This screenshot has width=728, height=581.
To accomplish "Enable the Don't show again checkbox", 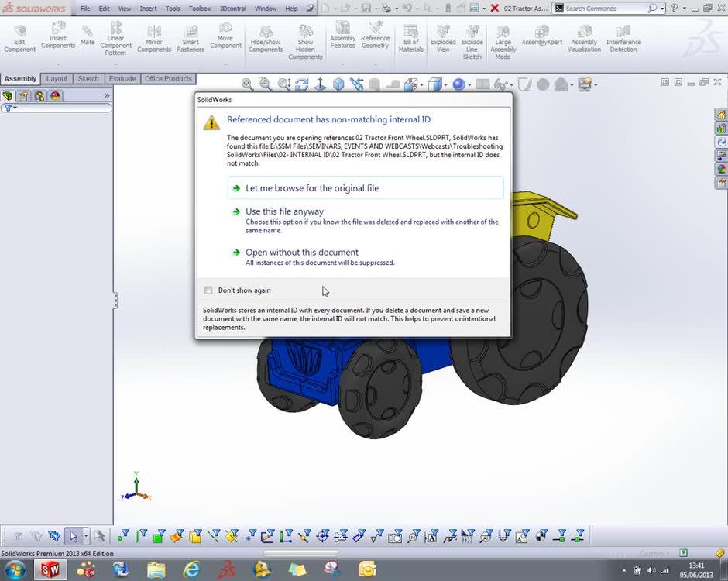I will [208, 290].
